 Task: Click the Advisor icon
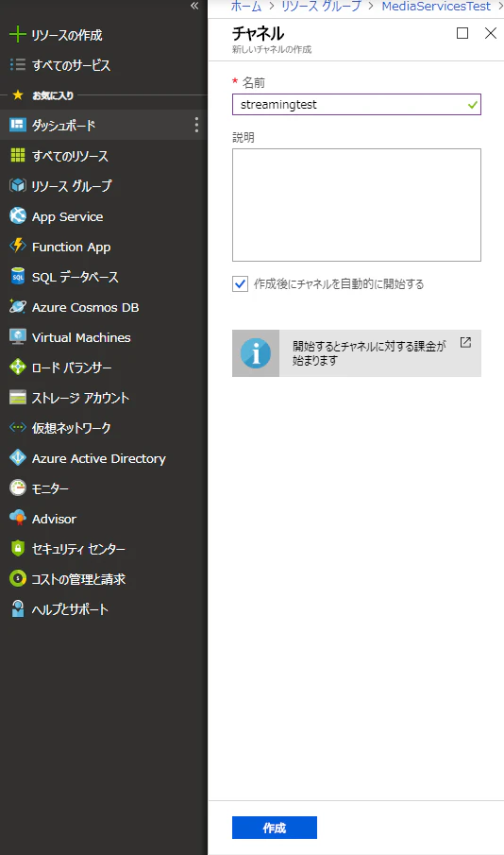pyautogui.click(x=17, y=518)
